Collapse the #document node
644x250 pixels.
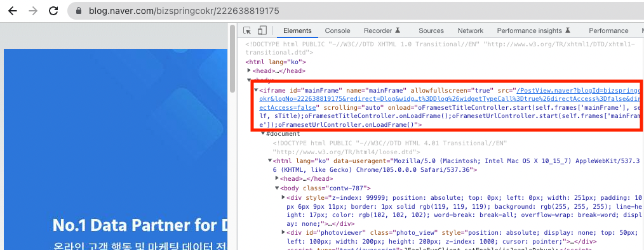263,134
